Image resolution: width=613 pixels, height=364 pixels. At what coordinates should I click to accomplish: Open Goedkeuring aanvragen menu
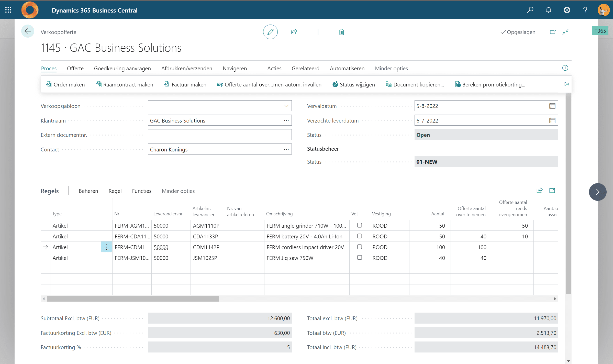122,68
